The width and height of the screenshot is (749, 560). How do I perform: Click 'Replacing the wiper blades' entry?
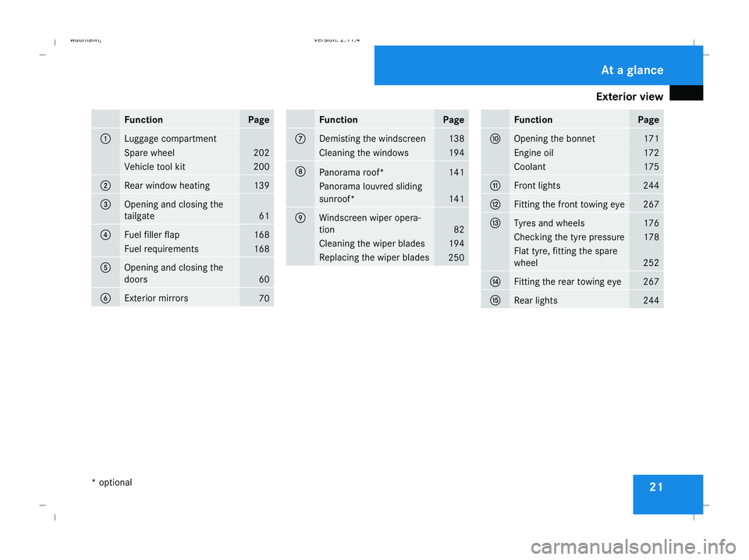(374, 257)
